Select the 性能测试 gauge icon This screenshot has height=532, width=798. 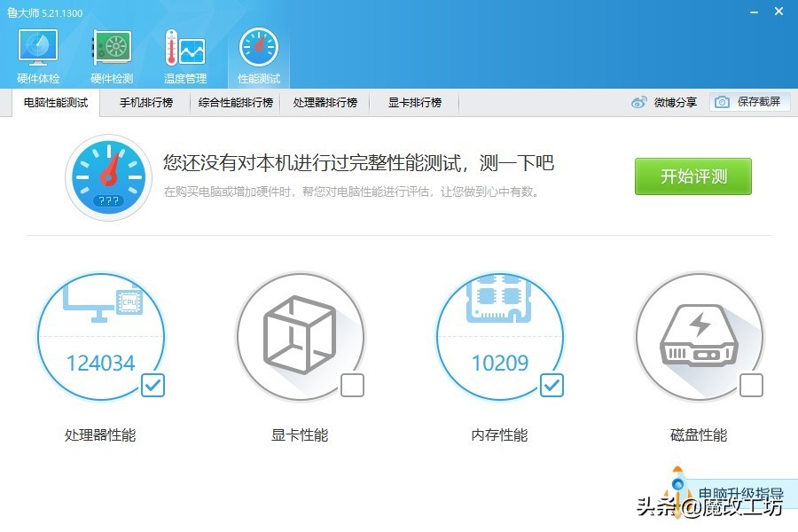pyautogui.click(x=258, y=49)
